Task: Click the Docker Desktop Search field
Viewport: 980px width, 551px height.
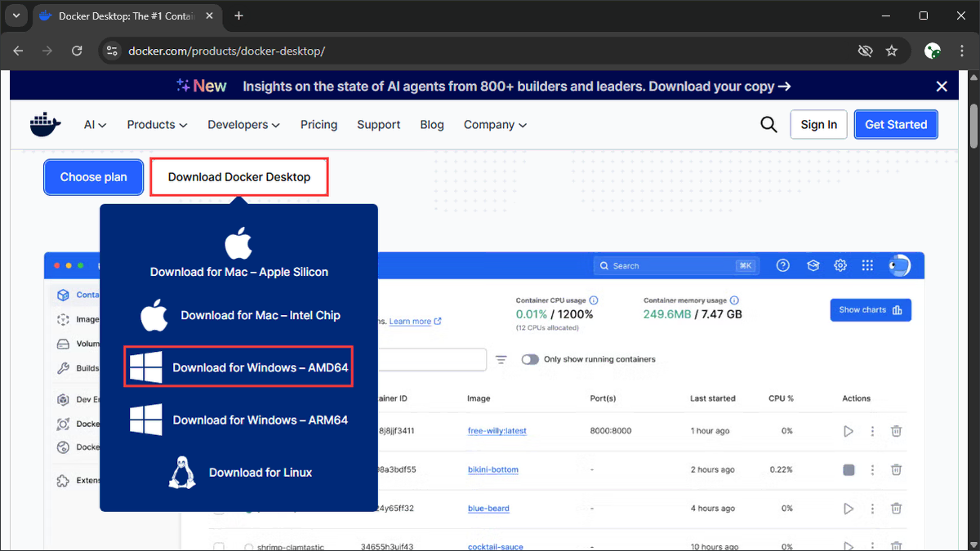Action: coord(675,265)
